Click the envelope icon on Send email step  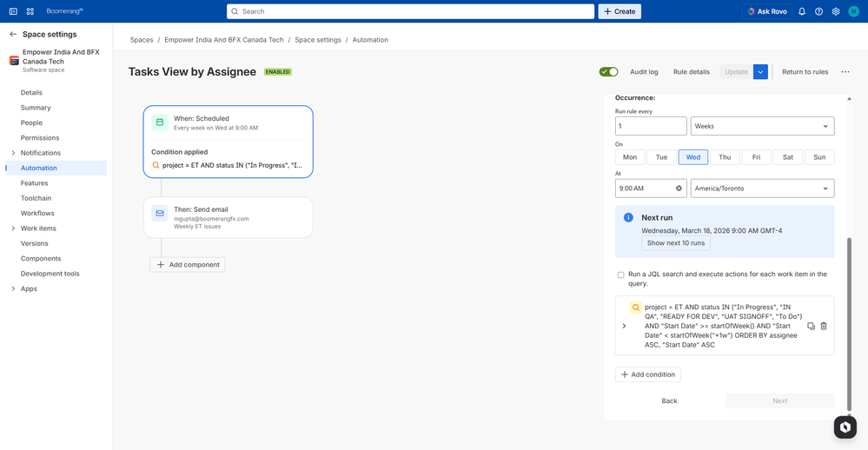pyautogui.click(x=159, y=213)
